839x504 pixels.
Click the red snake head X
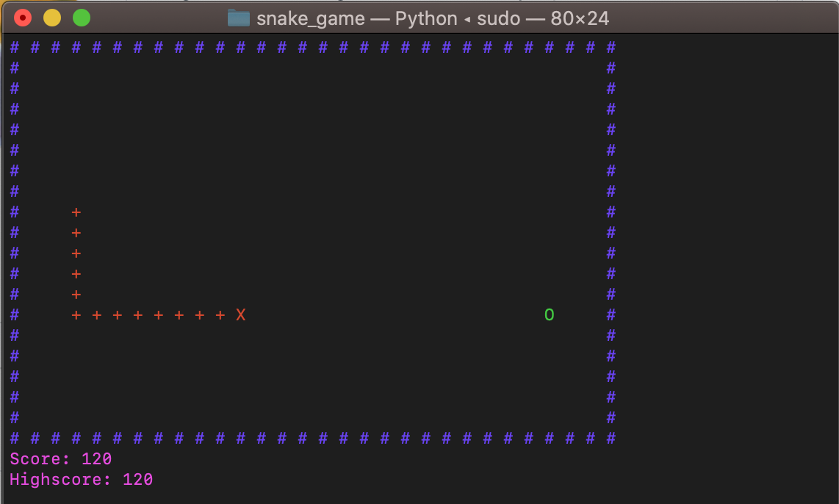(240, 315)
